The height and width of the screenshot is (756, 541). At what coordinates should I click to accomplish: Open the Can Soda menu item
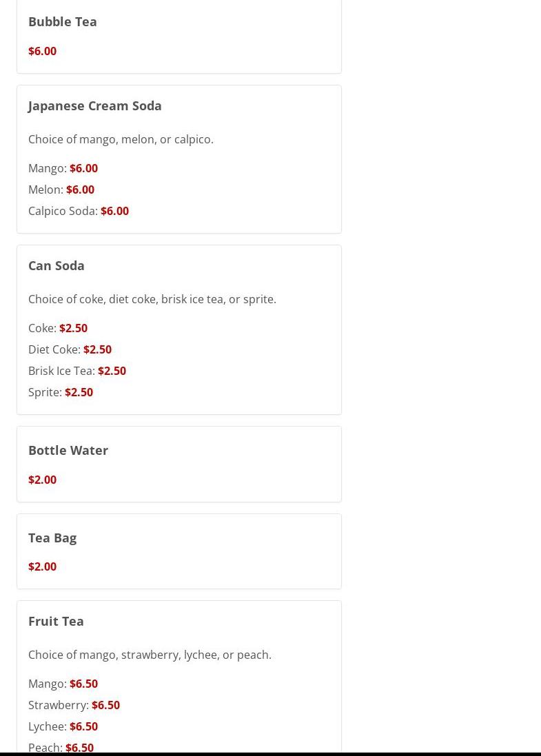click(x=57, y=265)
